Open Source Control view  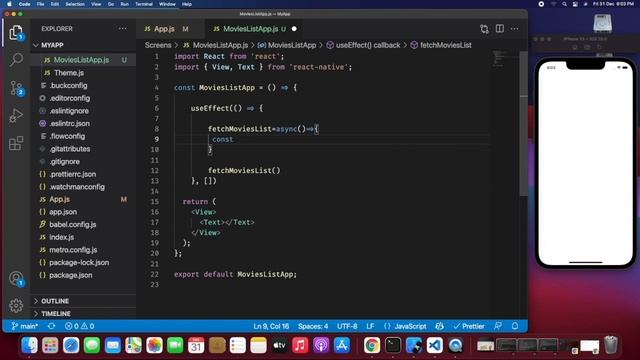(x=17, y=88)
